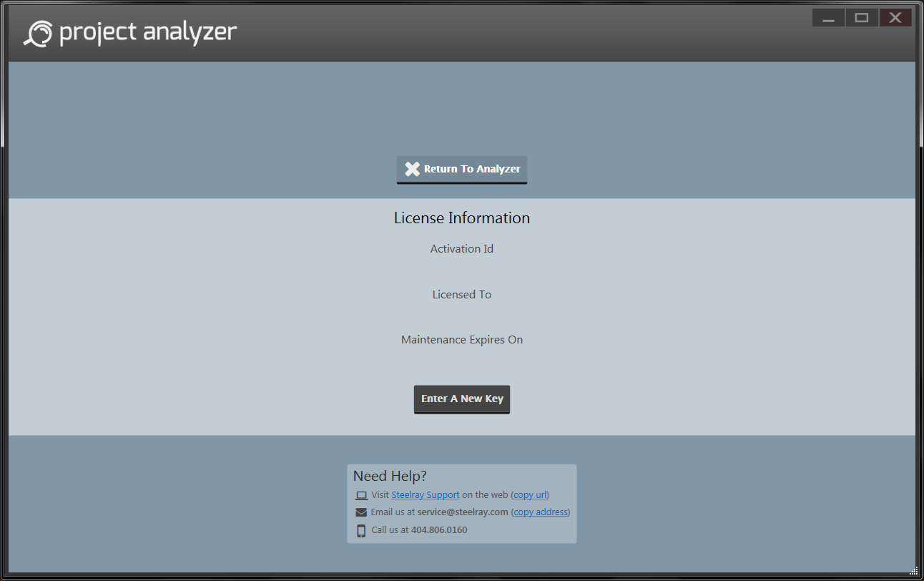
Task: Click the Need Help? heading
Action: point(390,477)
